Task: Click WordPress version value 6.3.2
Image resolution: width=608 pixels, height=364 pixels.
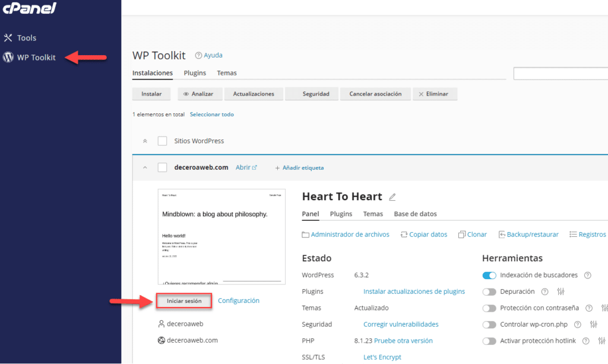Action: tap(362, 276)
